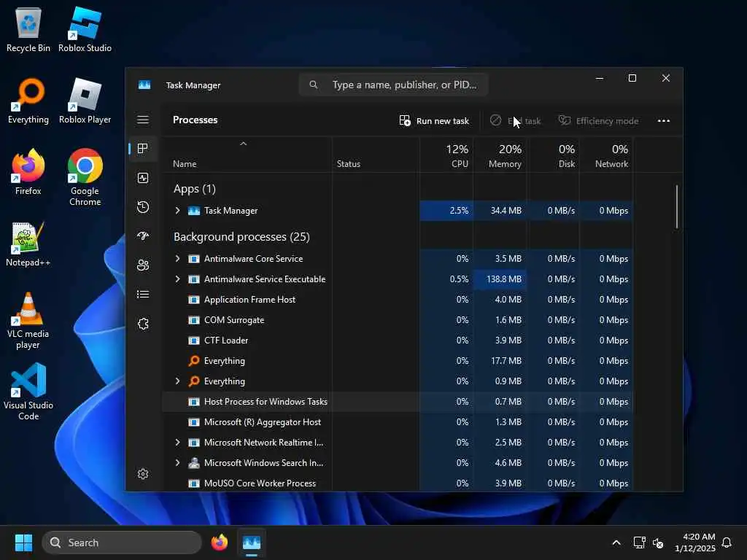Select Firefox desktop shortcut
Screen dimensions: 747x560
(x=28, y=172)
